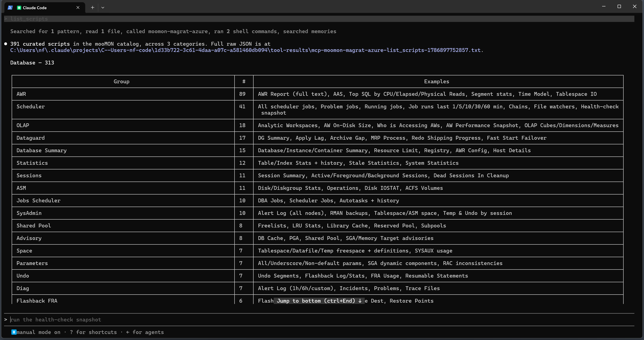644x340 pixels.
Task: Click the Sessions group cell
Action: point(123,175)
